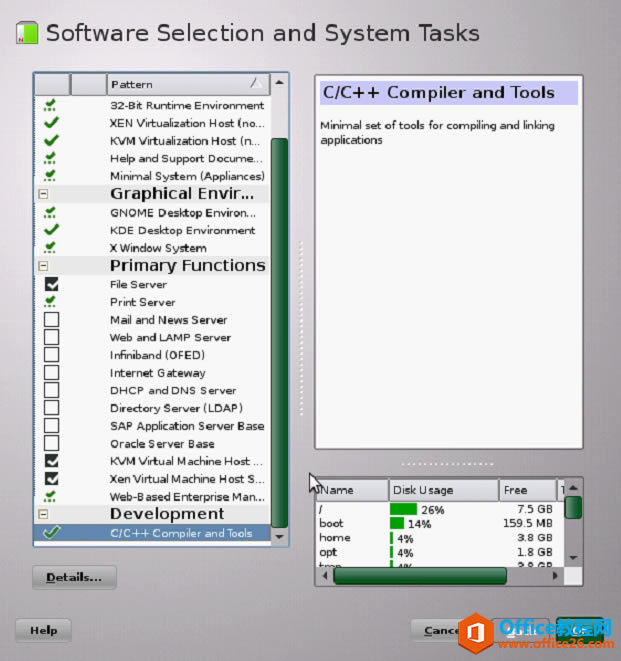Viewport: 621px width, 661px height.
Task: Select Internet Gateway row text
Action: (158, 373)
